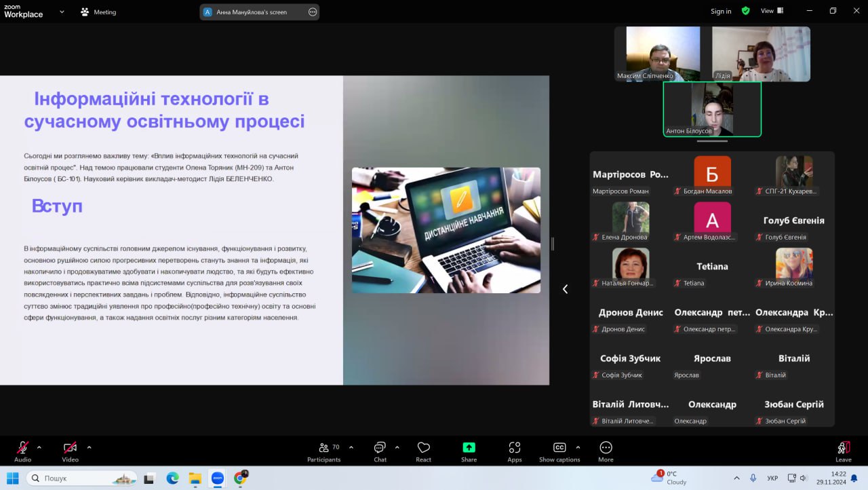Click the Богдан Масалов participant tile

tap(712, 176)
